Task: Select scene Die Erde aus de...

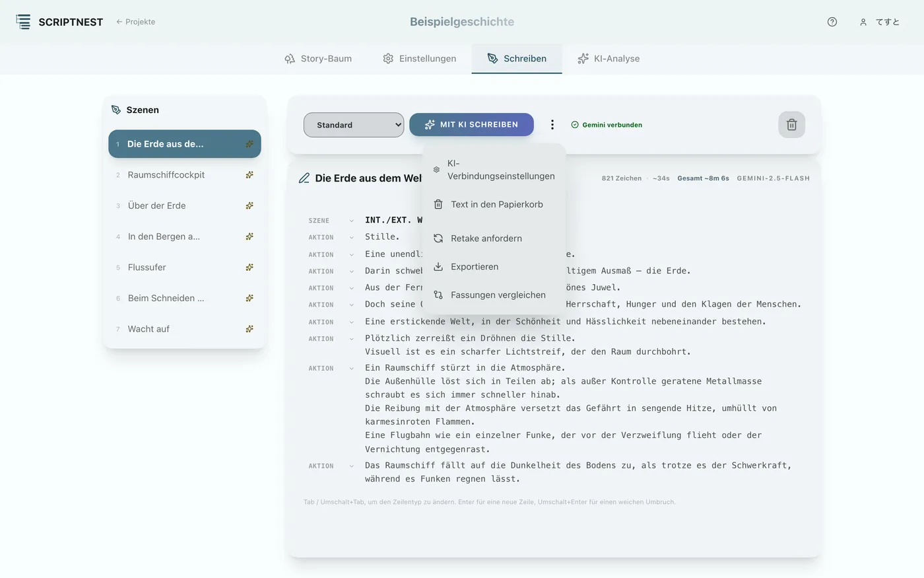Action: click(x=185, y=144)
